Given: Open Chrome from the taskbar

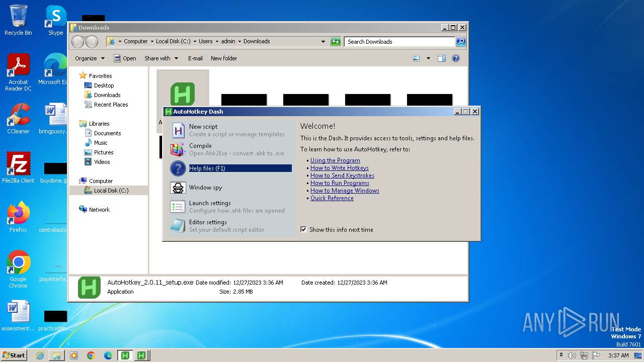Looking at the screenshot, I should tap(91, 355).
